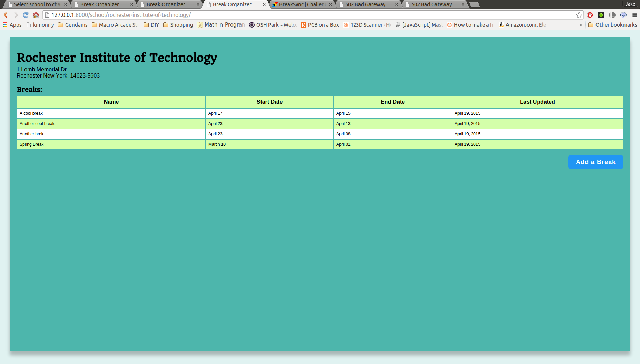Screen dimensions: 640x364
Task: Open the Gundams bookmark folder
Action: [x=73, y=25]
